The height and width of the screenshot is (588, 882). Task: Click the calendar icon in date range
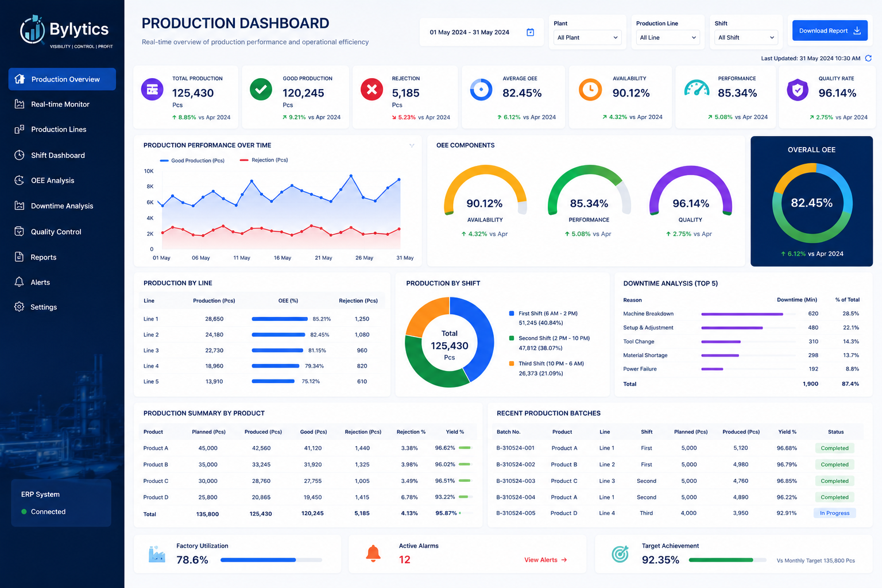(531, 32)
